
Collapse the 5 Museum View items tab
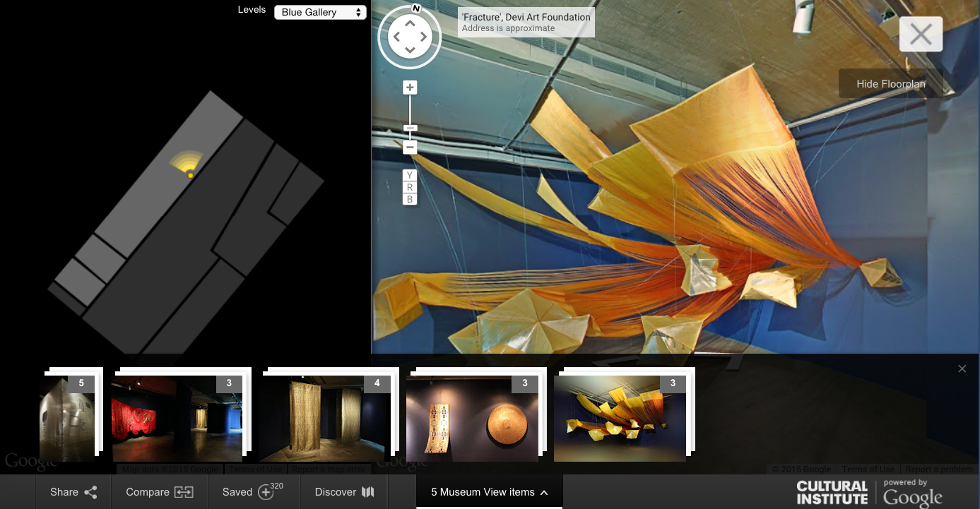[x=489, y=492]
